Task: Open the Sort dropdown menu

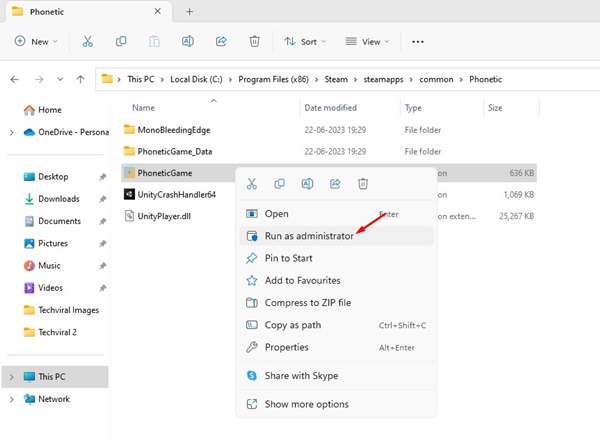Action: tap(305, 41)
